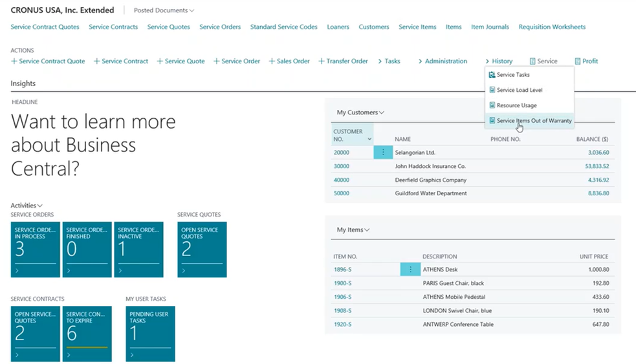
Task: Open the Service Orders In Process tile
Action: [x=35, y=249]
